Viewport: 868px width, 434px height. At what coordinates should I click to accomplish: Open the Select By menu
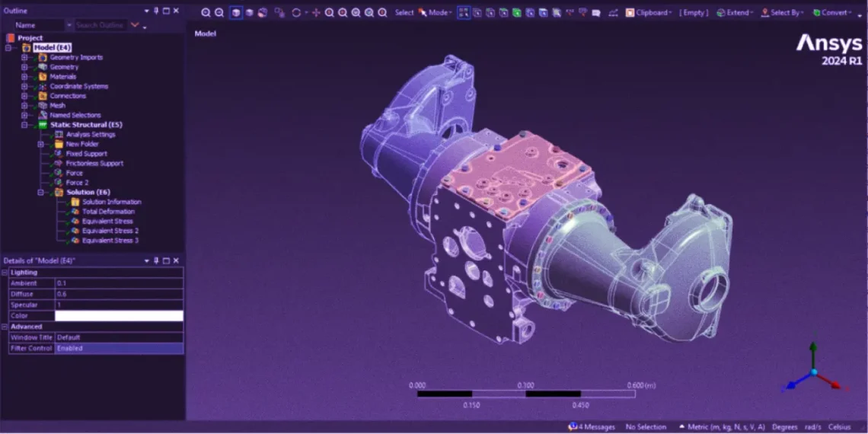(784, 13)
